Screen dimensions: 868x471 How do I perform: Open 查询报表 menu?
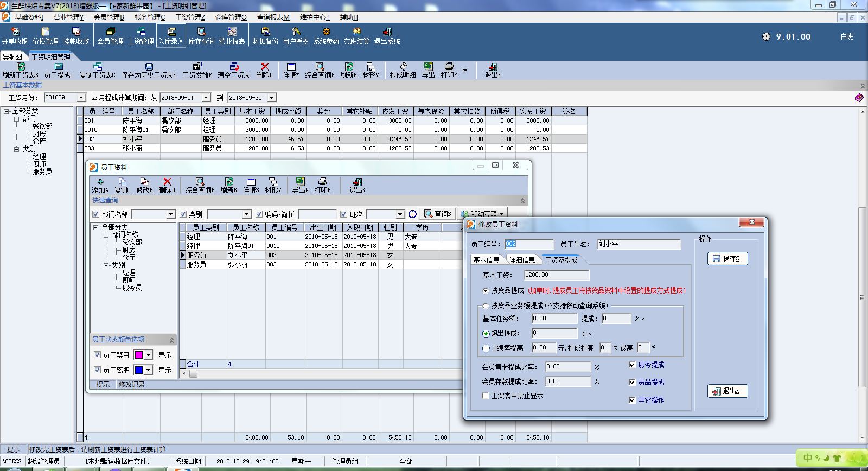click(273, 17)
